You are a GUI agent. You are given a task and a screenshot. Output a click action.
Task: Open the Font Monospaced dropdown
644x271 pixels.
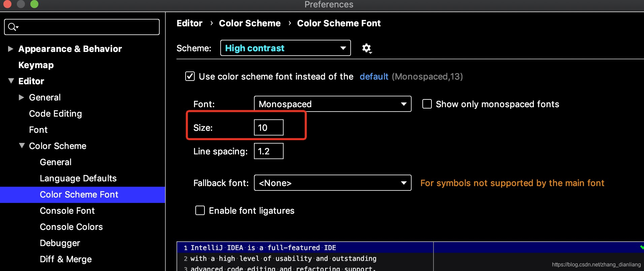(332, 104)
